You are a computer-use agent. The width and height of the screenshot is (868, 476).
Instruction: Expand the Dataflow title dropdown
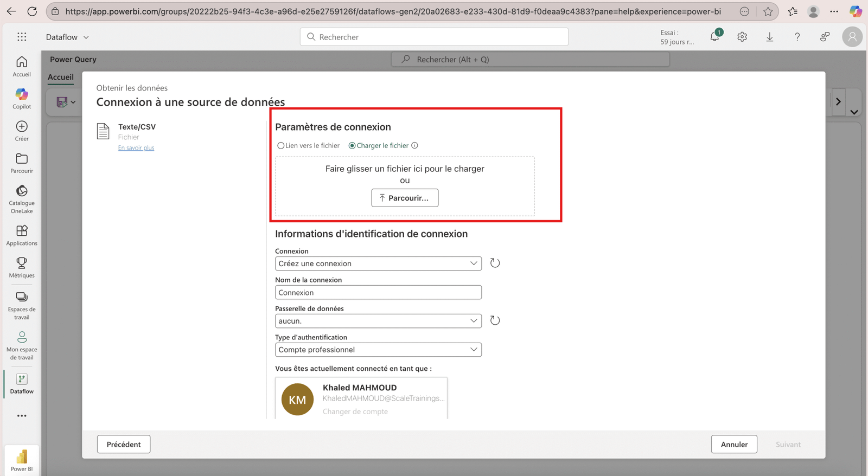pyautogui.click(x=86, y=37)
